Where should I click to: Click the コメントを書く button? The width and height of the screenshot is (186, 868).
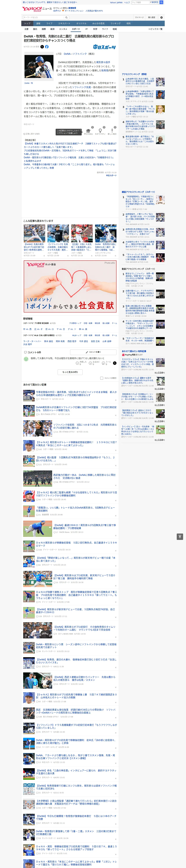(93, 352)
